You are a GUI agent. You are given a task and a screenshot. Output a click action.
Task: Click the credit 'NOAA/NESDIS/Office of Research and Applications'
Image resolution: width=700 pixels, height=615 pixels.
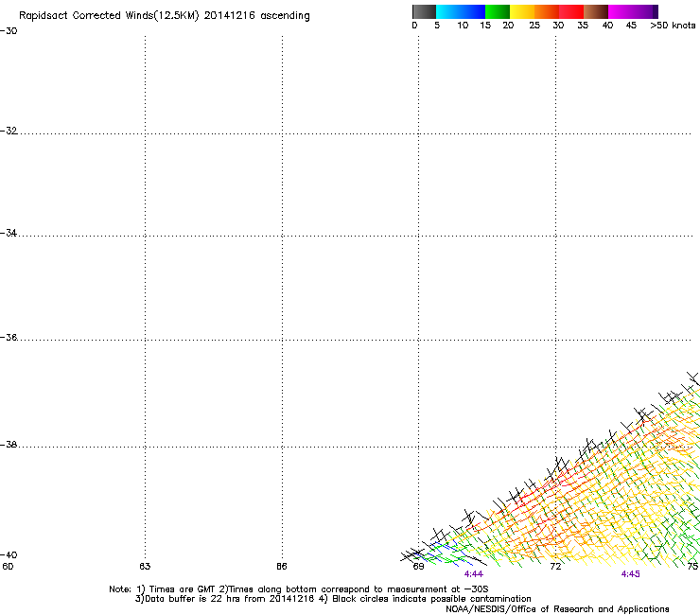point(557,609)
